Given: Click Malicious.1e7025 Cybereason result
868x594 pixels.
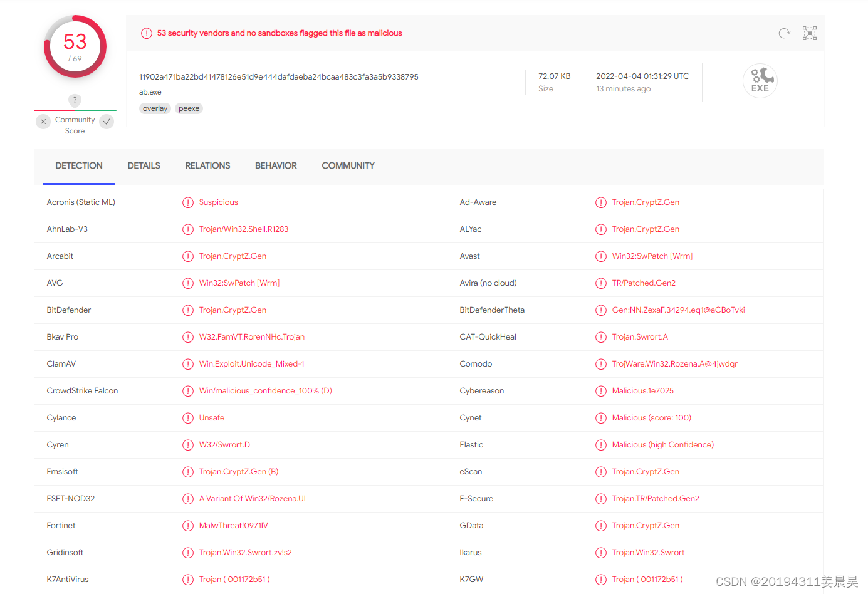Looking at the screenshot, I should (643, 391).
